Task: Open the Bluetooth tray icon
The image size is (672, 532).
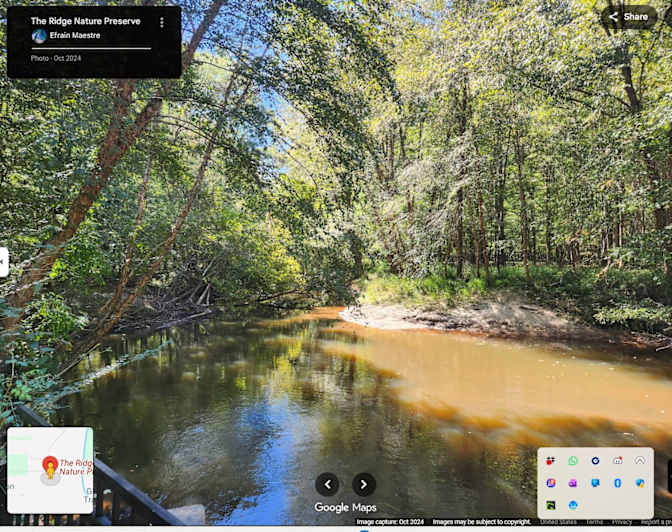Action: coord(618,483)
